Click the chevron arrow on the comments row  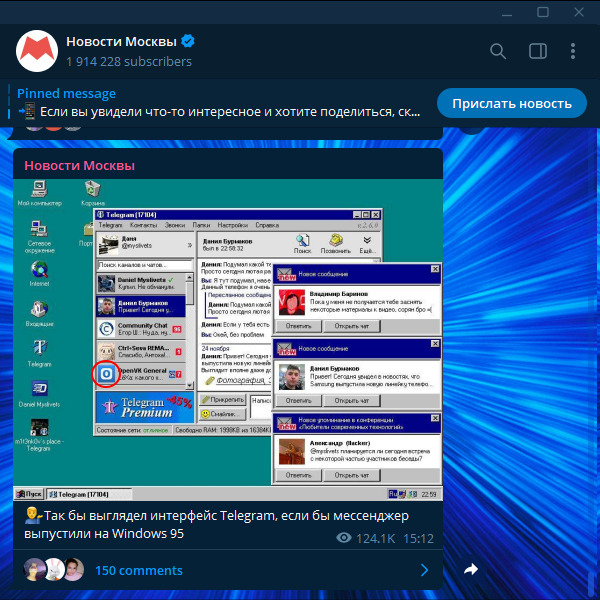point(424,570)
